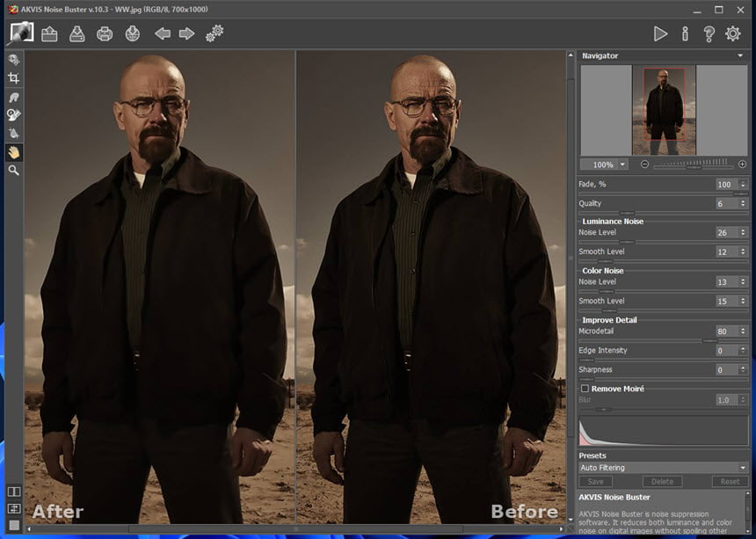Select the Crop tool
The height and width of the screenshot is (539, 756).
pos(13,78)
